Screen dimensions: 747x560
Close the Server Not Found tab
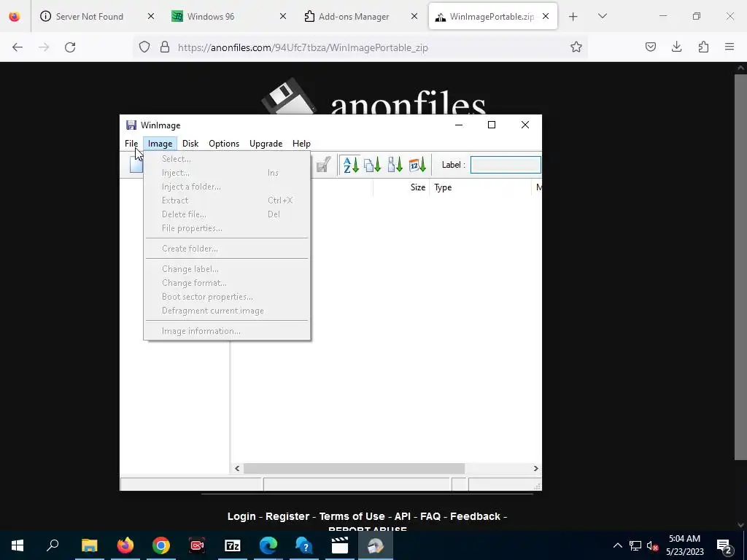(150, 16)
